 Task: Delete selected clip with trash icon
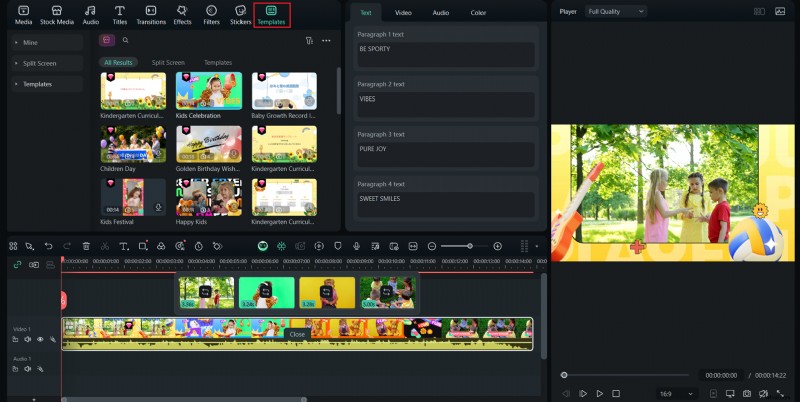pyautogui.click(x=86, y=246)
